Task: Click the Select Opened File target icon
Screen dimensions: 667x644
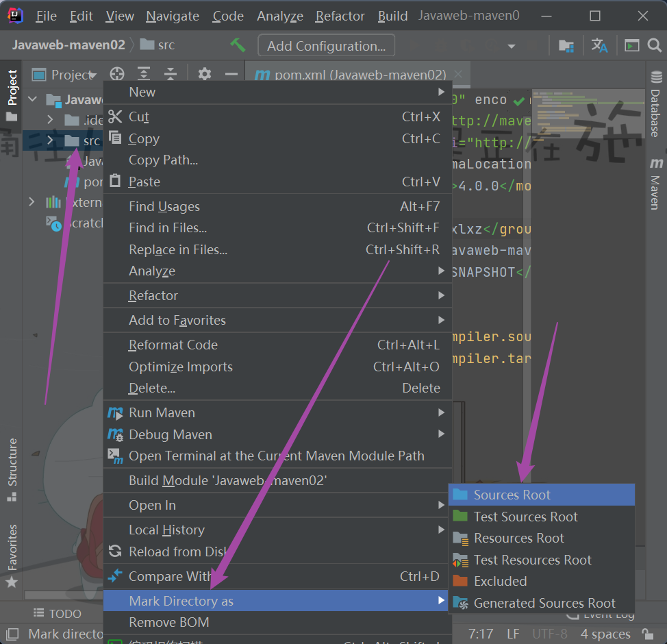Action: click(x=117, y=74)
